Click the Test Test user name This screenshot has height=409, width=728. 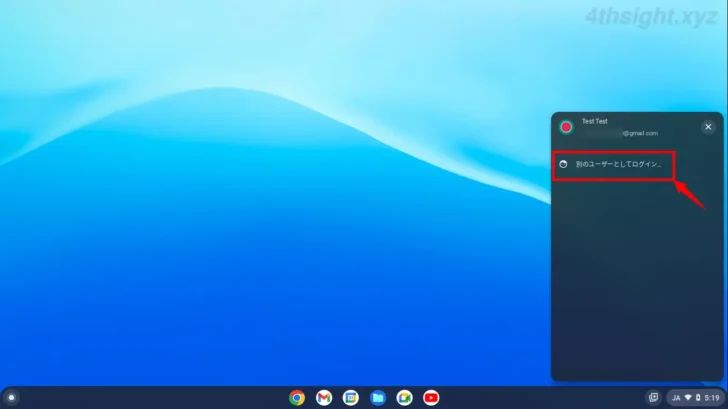[594, 121]
